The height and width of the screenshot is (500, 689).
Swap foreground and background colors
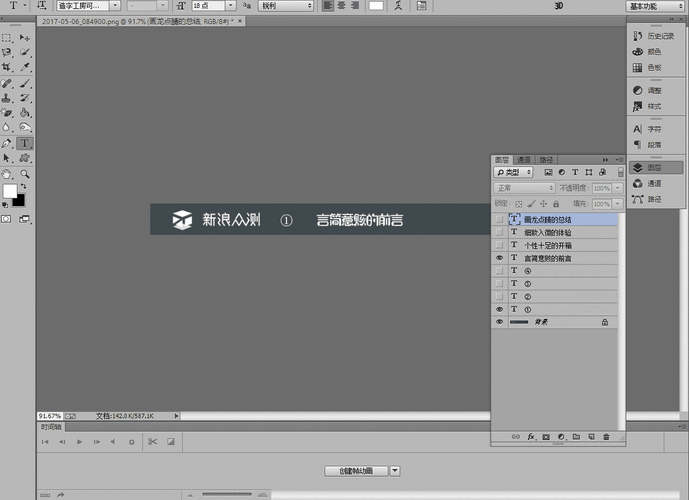point(23,187)
